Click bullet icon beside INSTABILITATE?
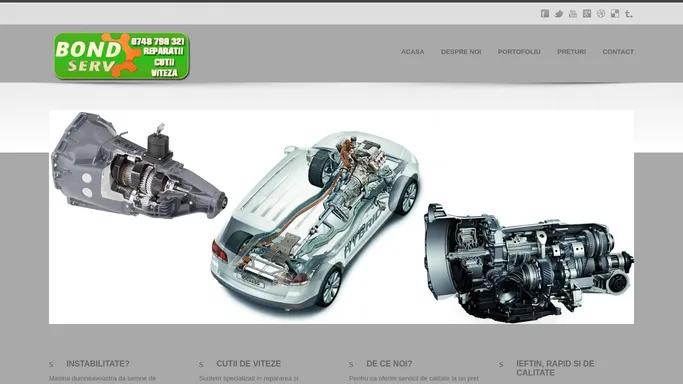This screenshot has width=683, height=384. pos(51,364)
